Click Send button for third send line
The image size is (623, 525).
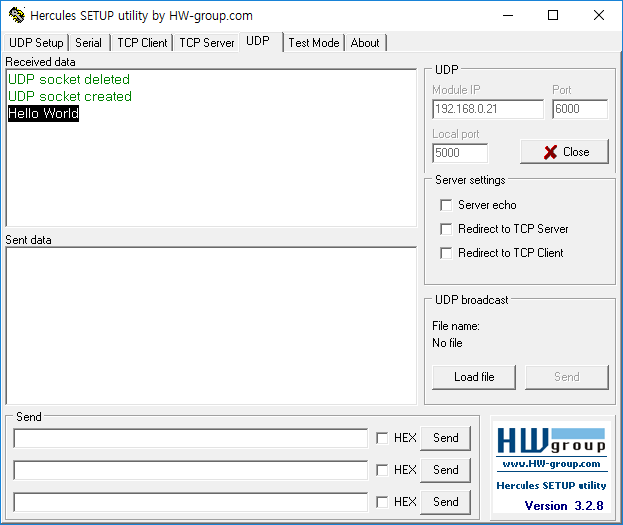[x=445, y=502]
